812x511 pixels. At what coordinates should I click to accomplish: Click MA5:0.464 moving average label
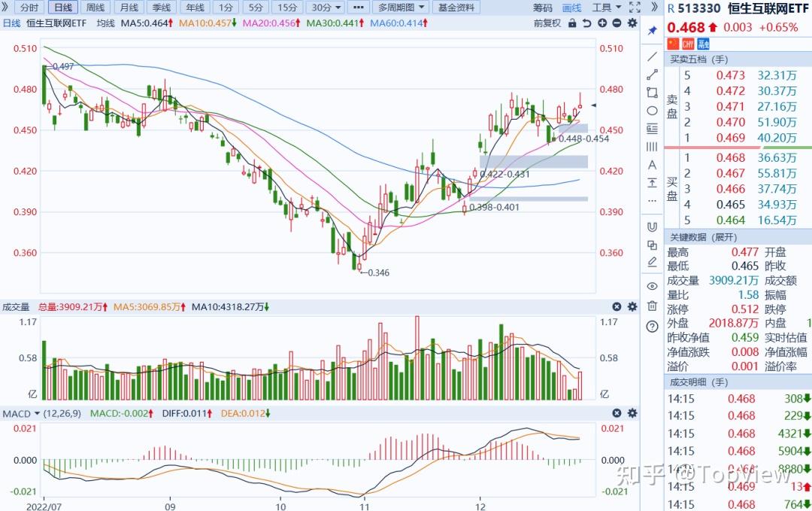(147, 23)
